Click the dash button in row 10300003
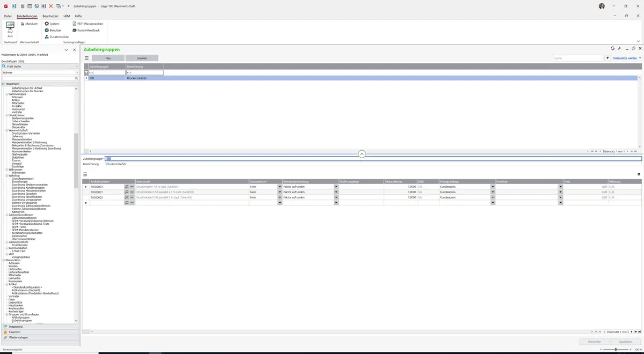 (x=132, y=187)
